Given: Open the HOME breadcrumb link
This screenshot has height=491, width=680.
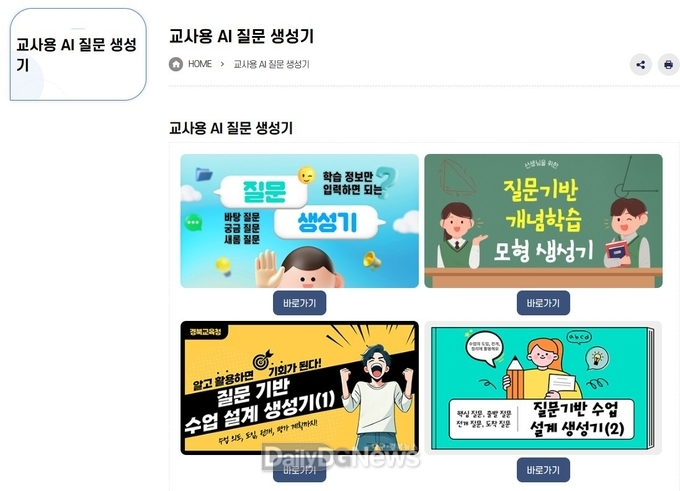Looking at the screenshot, I should click(200, 64).
